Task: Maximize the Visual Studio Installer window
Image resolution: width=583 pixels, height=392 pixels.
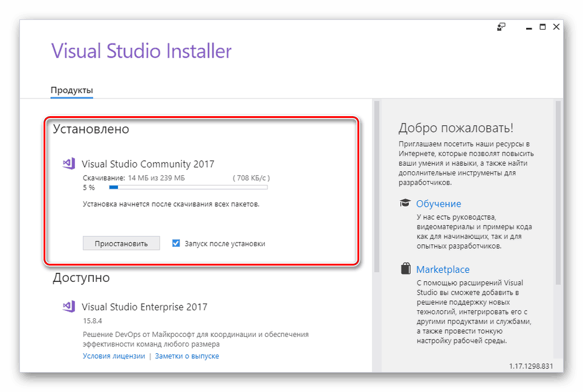Action: pos(542,27)
